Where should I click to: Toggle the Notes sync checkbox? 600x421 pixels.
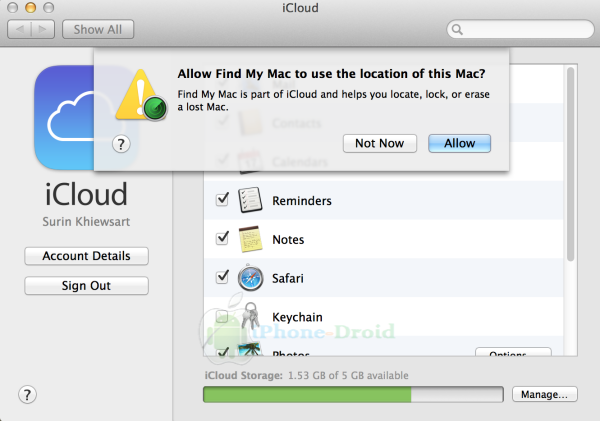click(222, 239)
